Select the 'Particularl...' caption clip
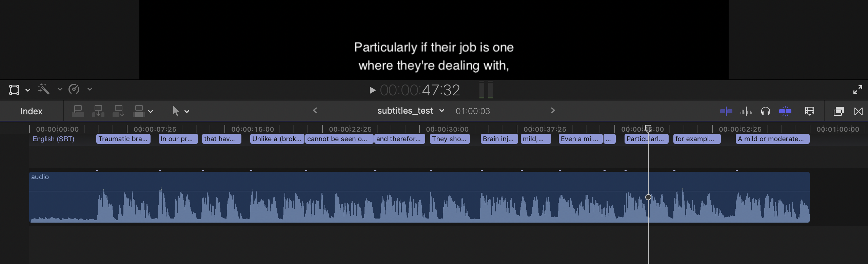 (x=647, y=139)
